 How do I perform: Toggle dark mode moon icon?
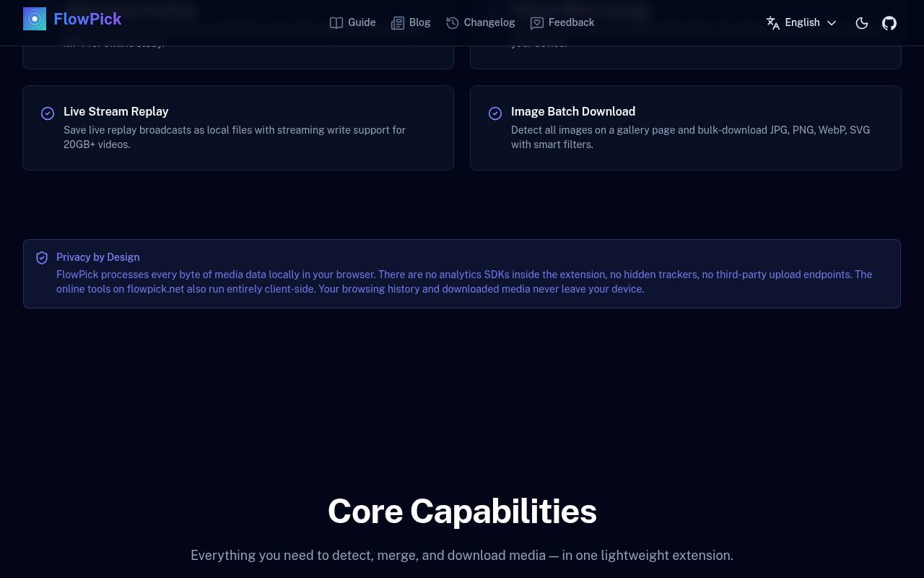click(862, 23)
